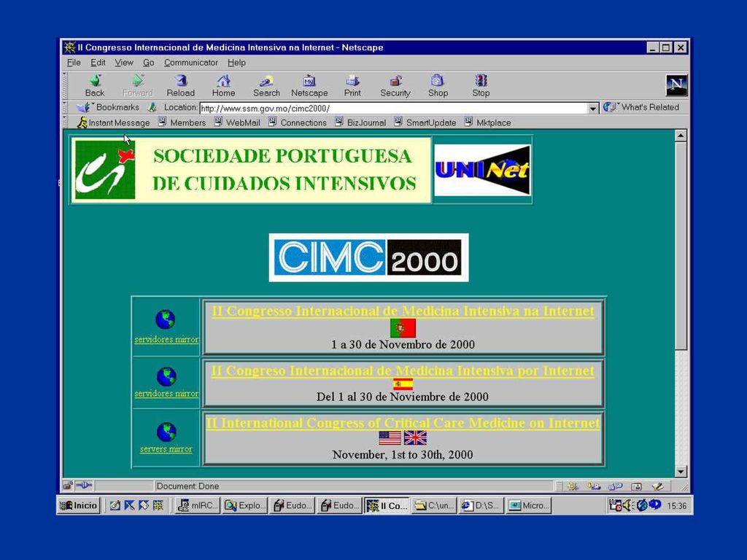
Task: Stop loading with the Stop button
Action: [x=481, y=86]
